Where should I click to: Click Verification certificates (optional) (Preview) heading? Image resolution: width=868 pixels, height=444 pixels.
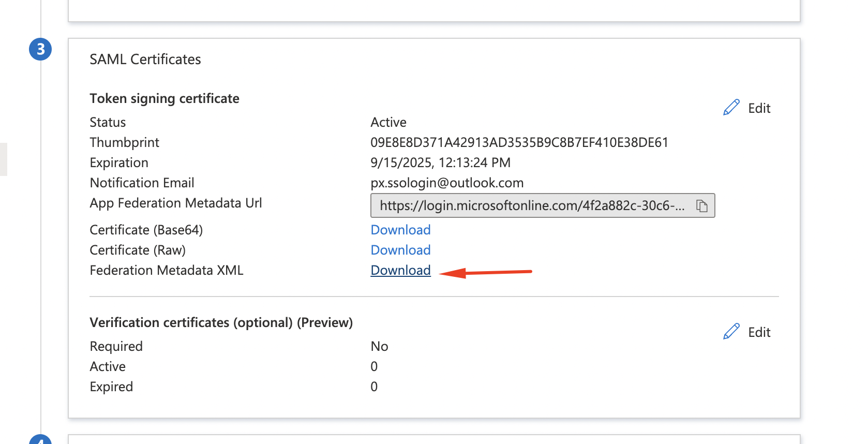click(221, 322)
